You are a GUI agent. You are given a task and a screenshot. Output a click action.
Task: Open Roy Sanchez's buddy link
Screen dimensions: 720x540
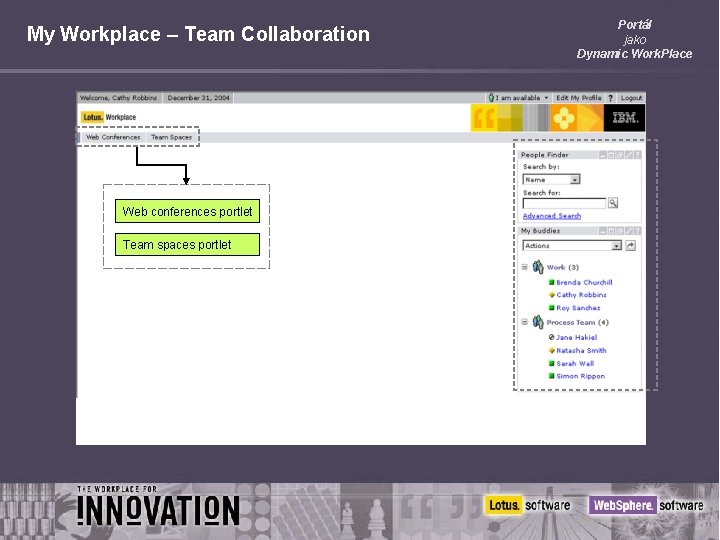point(578,308)
